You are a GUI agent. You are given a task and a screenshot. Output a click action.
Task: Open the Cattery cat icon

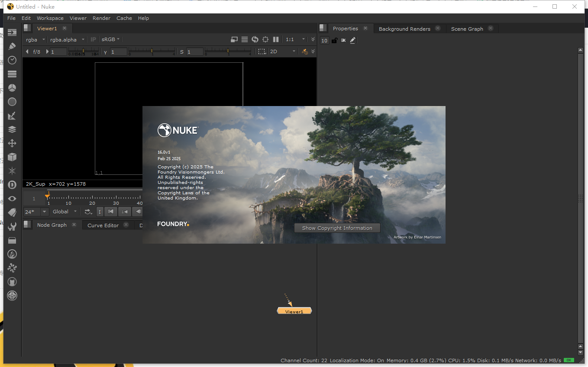point(12,282)
